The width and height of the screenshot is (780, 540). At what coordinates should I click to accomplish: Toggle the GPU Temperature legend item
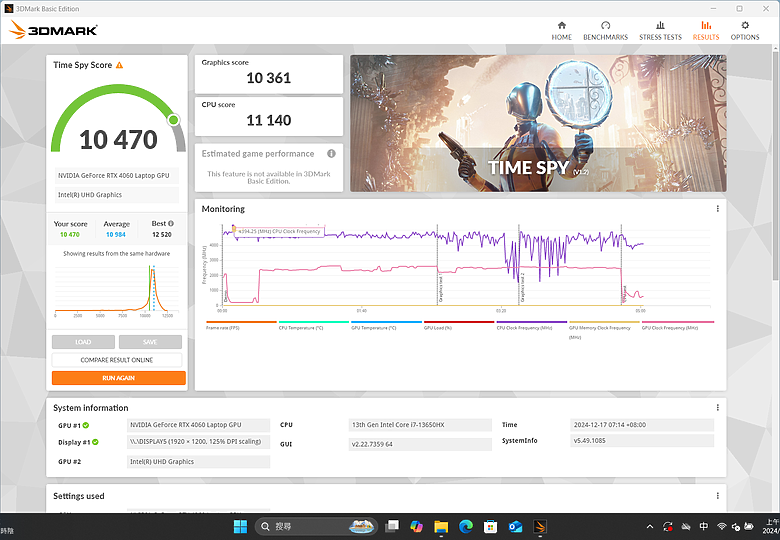pos(386,325)
